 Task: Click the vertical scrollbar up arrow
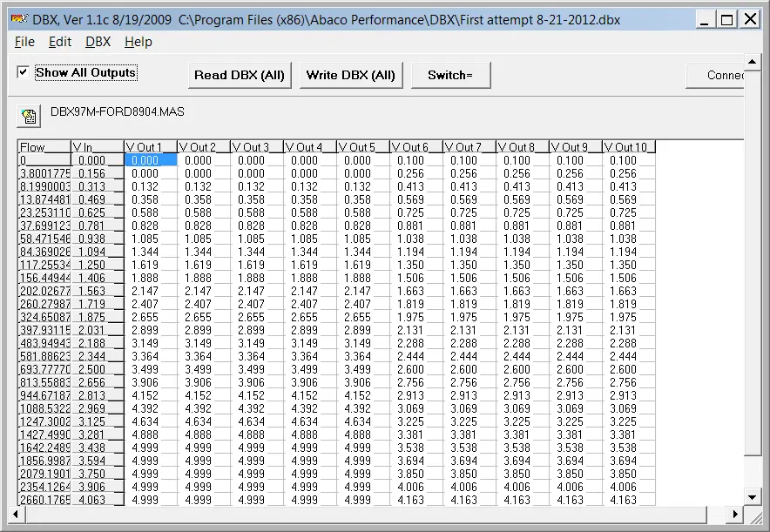coord(752,62)
